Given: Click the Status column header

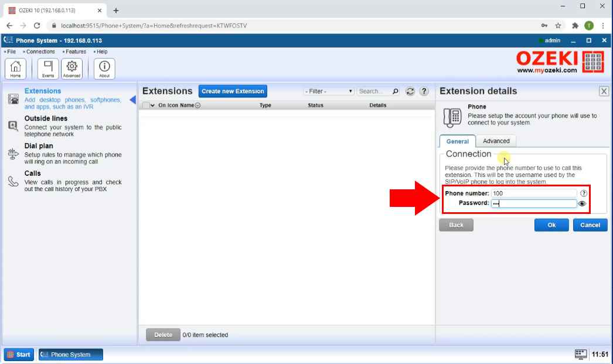Looking at the screenshot, I should [x=315, y=105].
